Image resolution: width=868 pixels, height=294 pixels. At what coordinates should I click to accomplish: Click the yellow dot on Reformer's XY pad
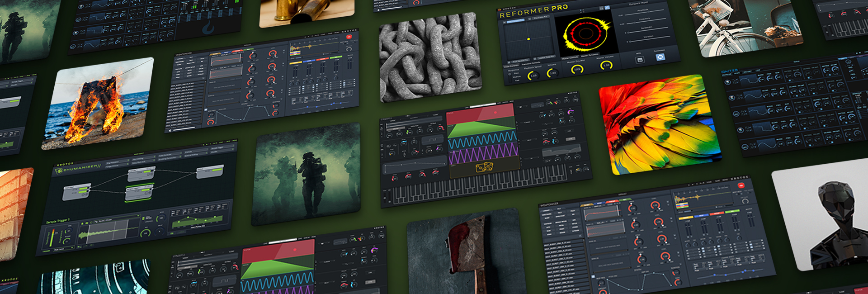click(528, 39)
